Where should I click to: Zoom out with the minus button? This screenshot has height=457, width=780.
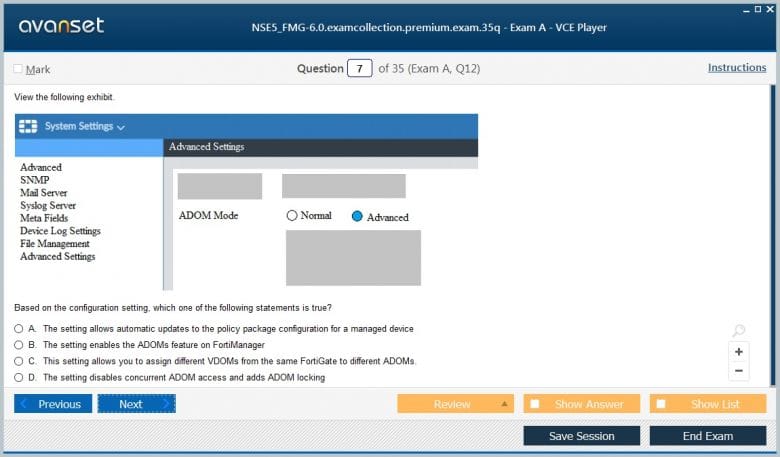[x=739, y=371]
